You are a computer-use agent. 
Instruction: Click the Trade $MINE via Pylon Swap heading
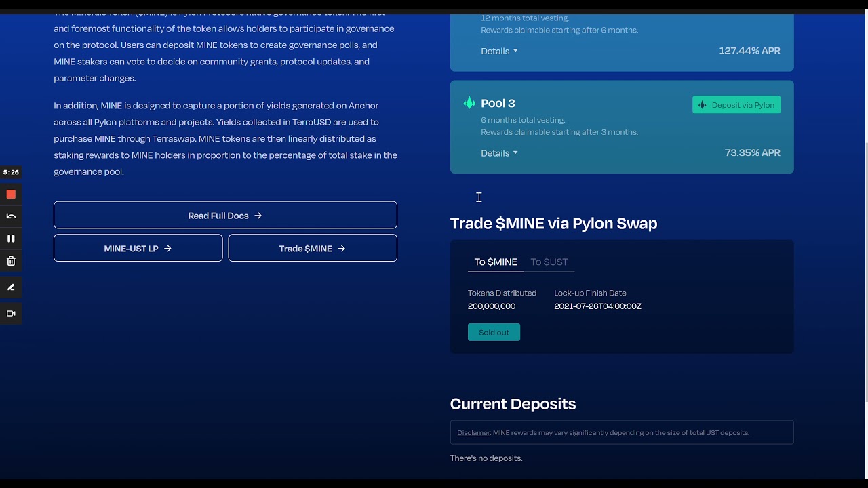(x=553, y=223)
